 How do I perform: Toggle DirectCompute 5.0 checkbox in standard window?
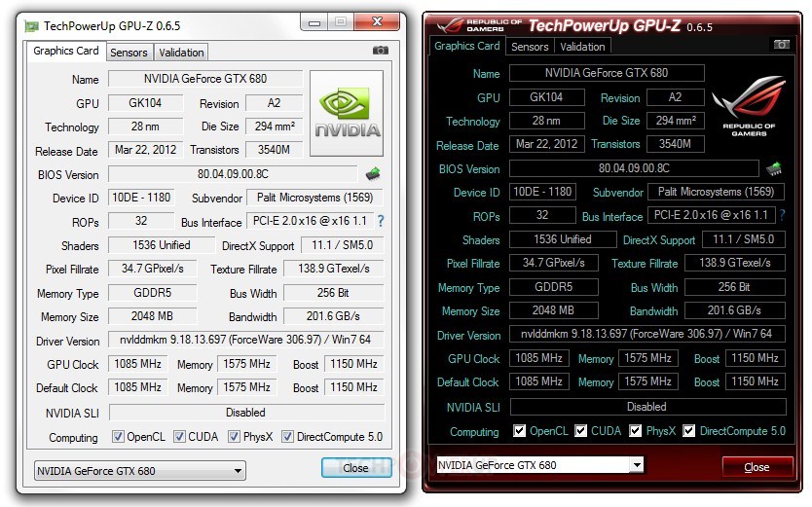tap(287, 437)
